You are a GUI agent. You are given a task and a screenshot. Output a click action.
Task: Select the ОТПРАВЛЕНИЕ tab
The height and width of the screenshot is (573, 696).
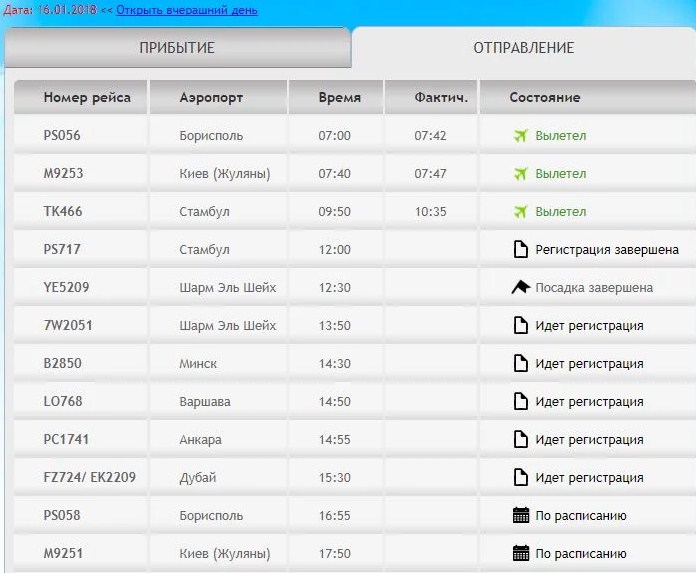click(x=523, y=48)
